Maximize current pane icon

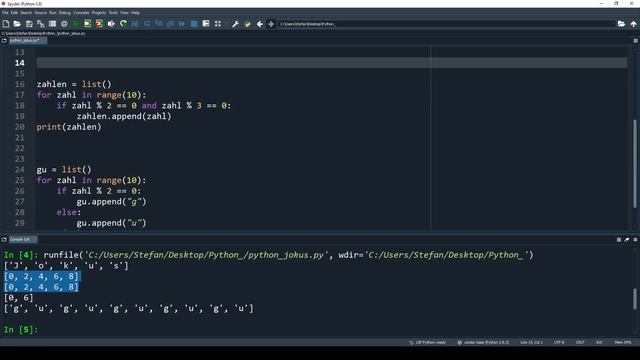point(206,24)
